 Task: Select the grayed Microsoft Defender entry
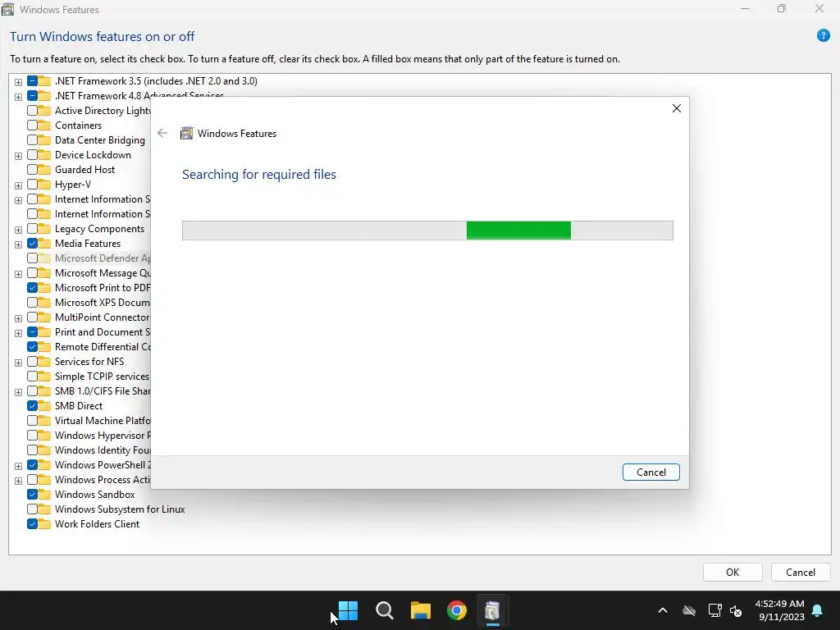coord(103,258)
